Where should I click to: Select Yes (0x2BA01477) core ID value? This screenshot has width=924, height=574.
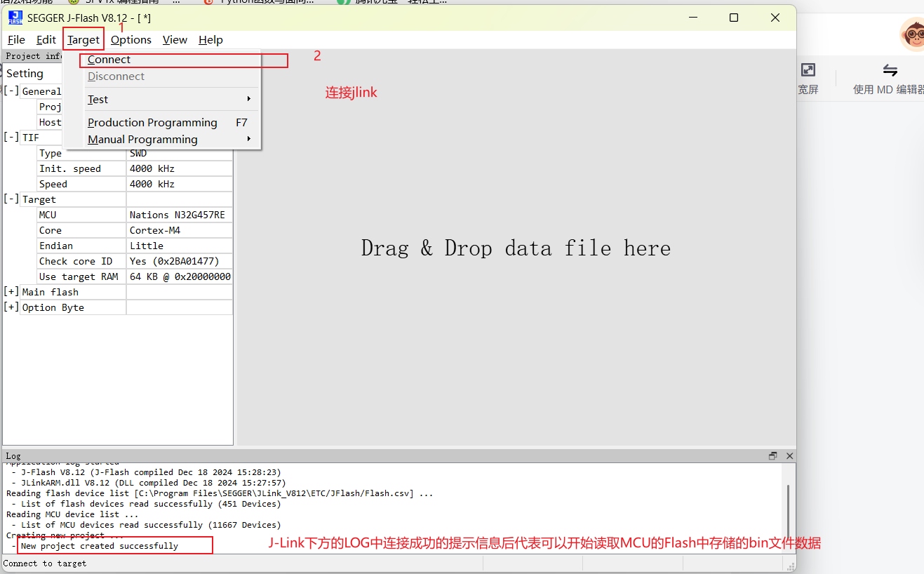180,261
